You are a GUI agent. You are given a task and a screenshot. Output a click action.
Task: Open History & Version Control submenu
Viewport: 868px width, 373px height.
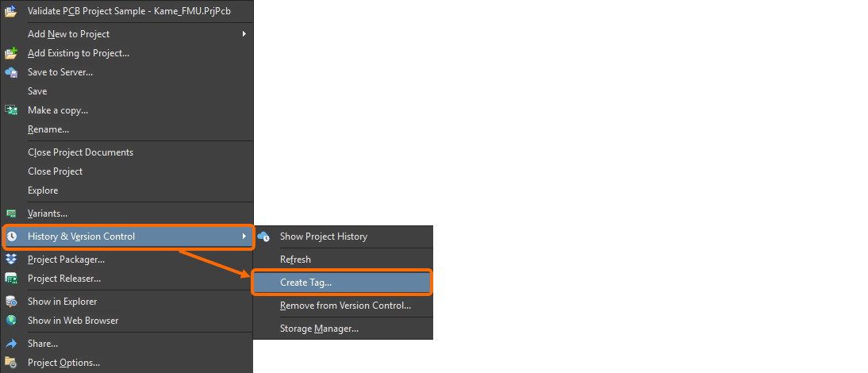point(127,236)
